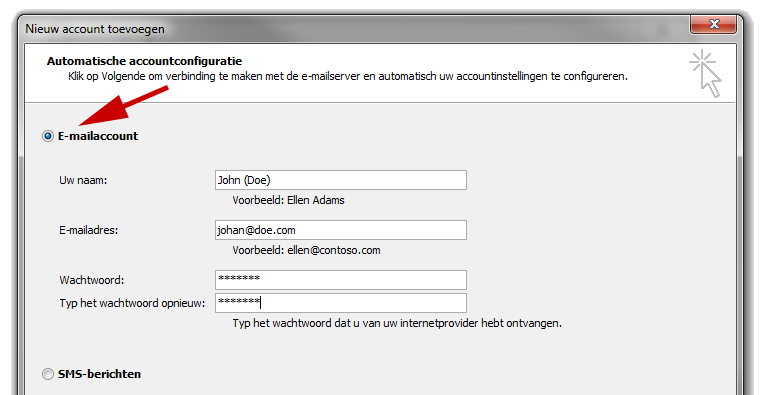Click the Automatische accountconfiguratie heading
The image size is (767, 395).
pos(144,61)
